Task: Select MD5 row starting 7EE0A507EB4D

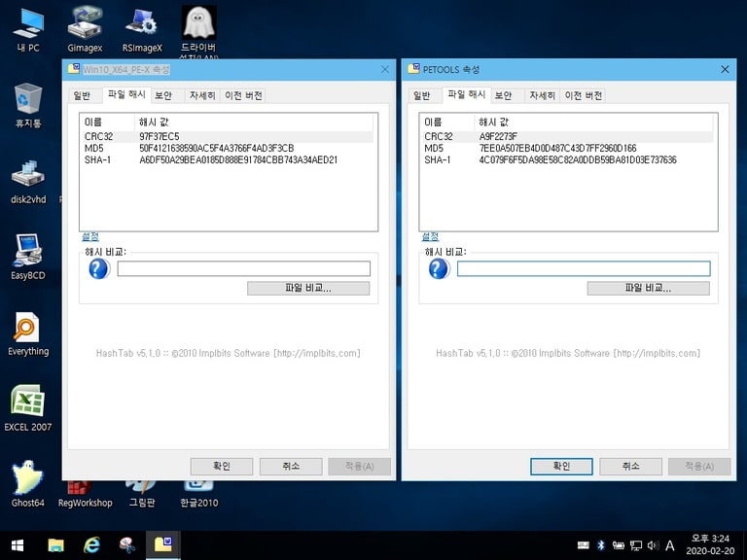Action: click(x=568, y=148)
